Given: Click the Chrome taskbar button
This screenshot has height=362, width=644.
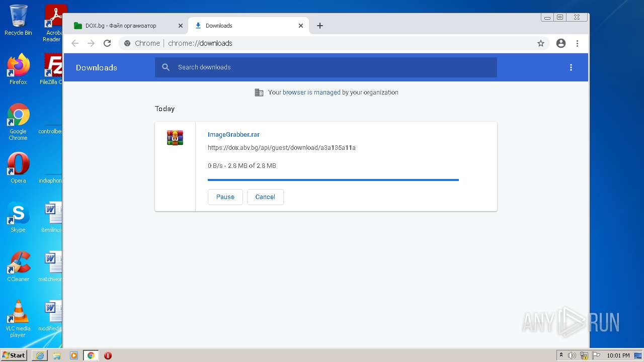Looking at the screenshot, I should [x=91, y=355].
